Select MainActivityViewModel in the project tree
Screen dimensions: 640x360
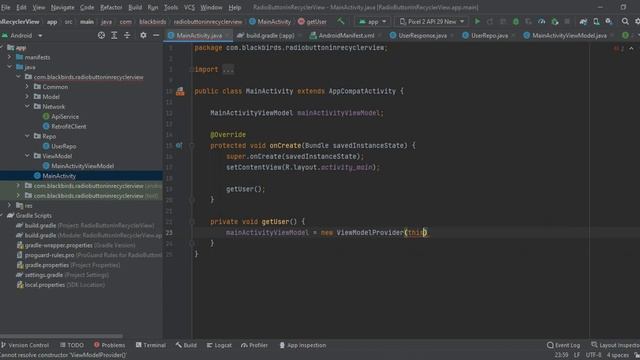pos(78,166)
